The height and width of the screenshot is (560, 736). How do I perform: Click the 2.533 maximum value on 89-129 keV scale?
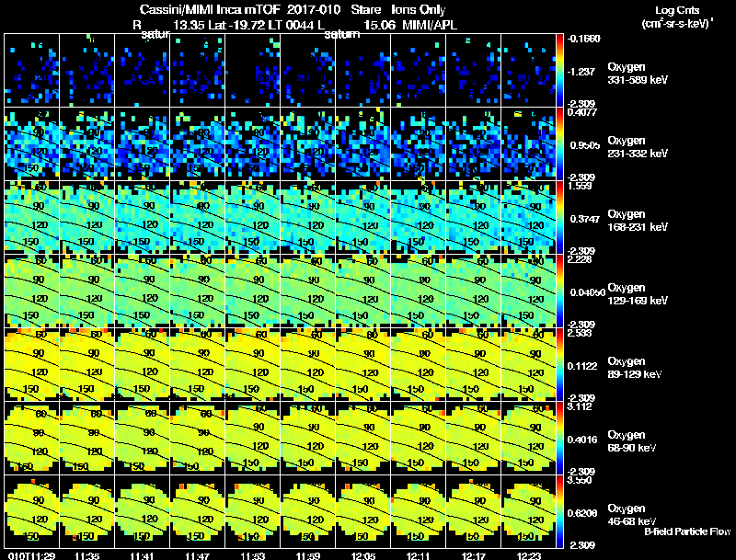click(580, 333)
